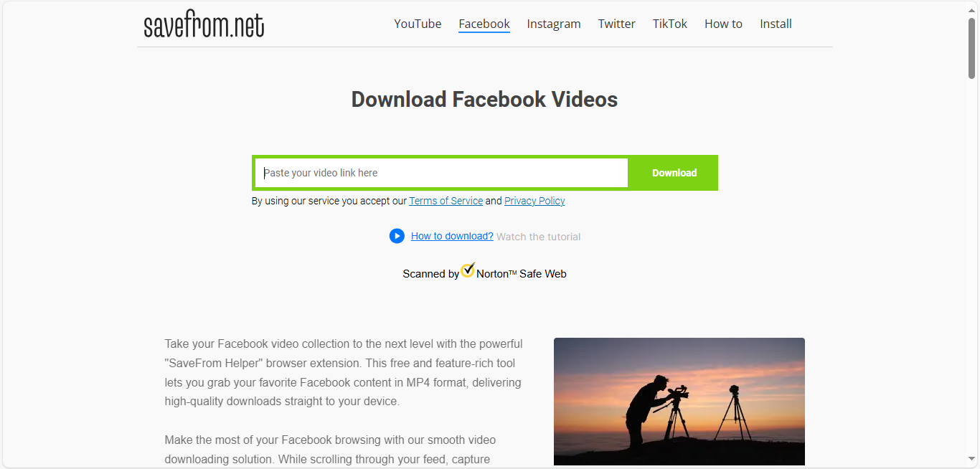Click the blue play tutorial icon
The image size is (980, 469).
[397, 236]
